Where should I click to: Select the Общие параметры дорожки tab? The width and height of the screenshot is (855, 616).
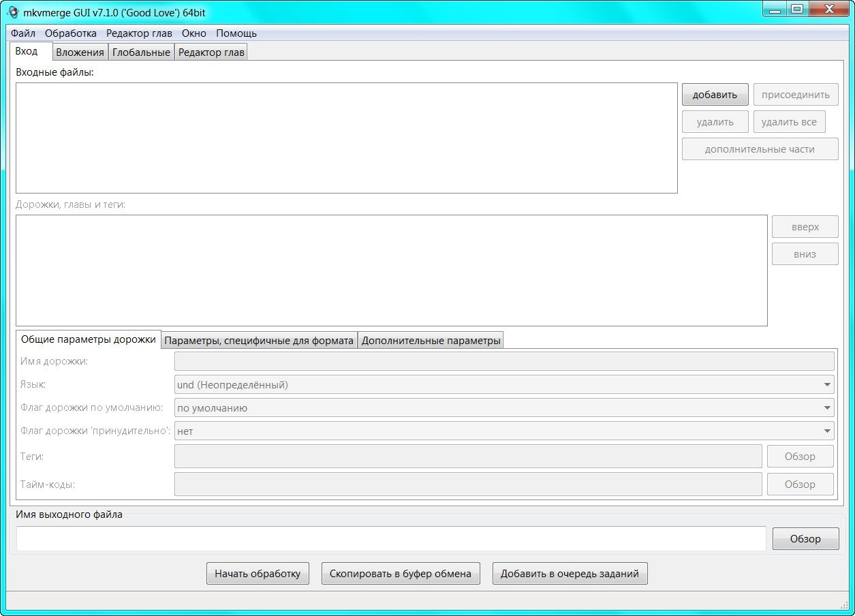tap(89, 339)
